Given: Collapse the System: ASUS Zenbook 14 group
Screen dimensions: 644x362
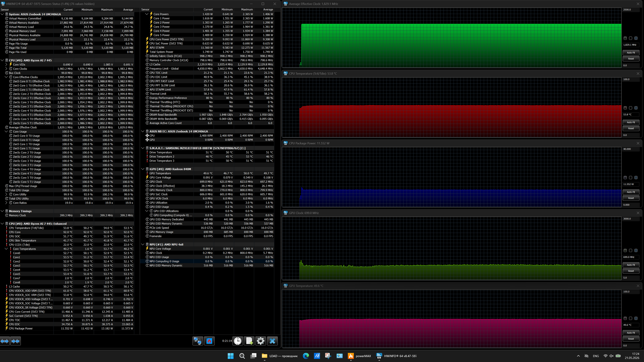Looking at the screenshot, I should click(2, 14).
